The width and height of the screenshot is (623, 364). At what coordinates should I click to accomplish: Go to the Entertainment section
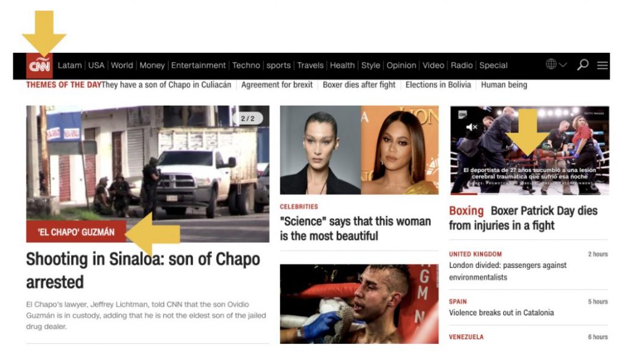tap(198, 66)
